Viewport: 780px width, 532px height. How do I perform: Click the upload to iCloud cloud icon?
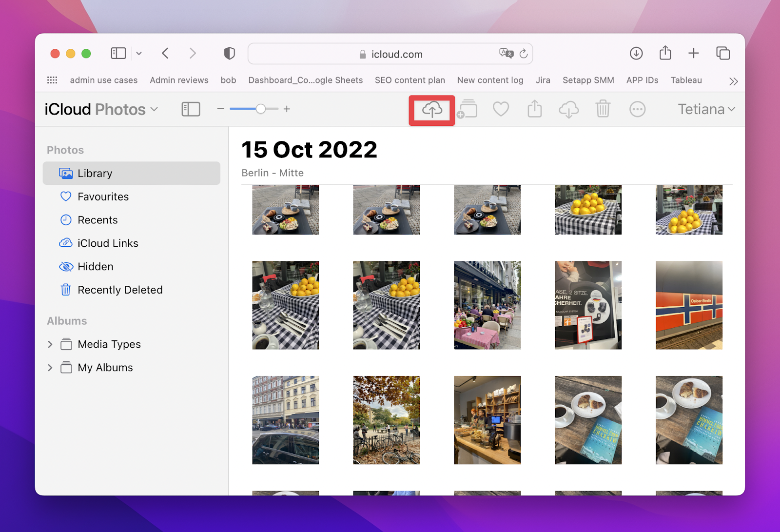pyautogui.click(x=432, y=110)
